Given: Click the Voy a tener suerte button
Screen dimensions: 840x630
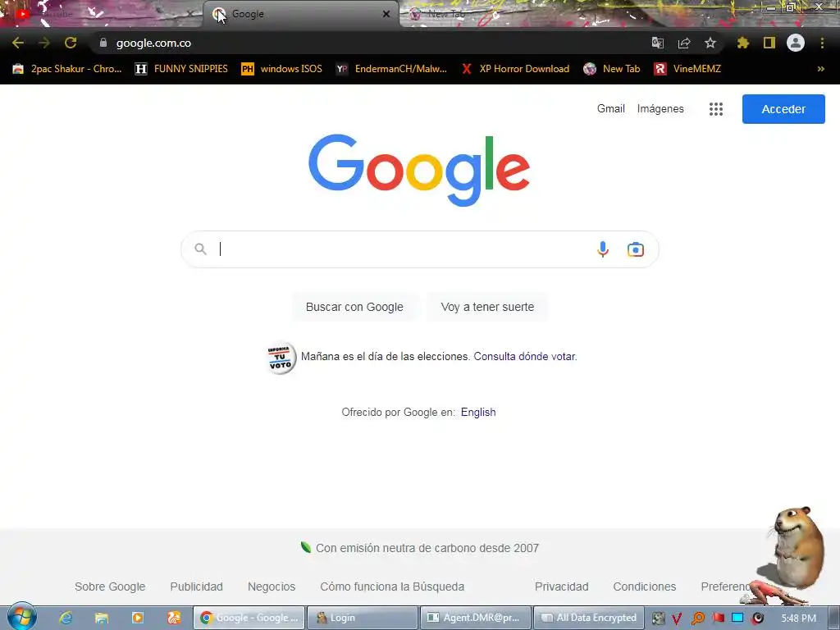Looking at the screenshot, I should pos(487,307).
